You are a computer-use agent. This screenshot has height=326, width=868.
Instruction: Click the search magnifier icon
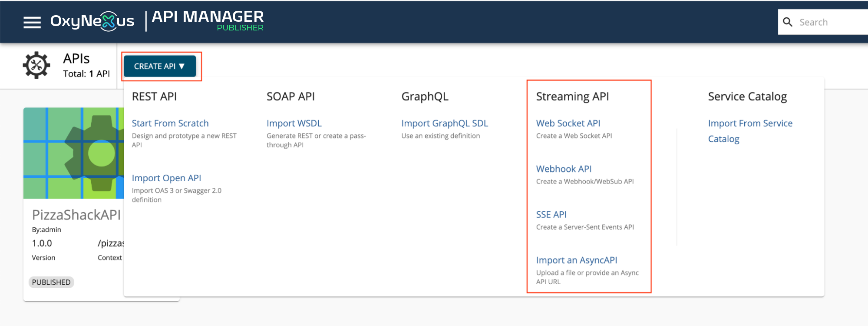(x=788, y=22)
